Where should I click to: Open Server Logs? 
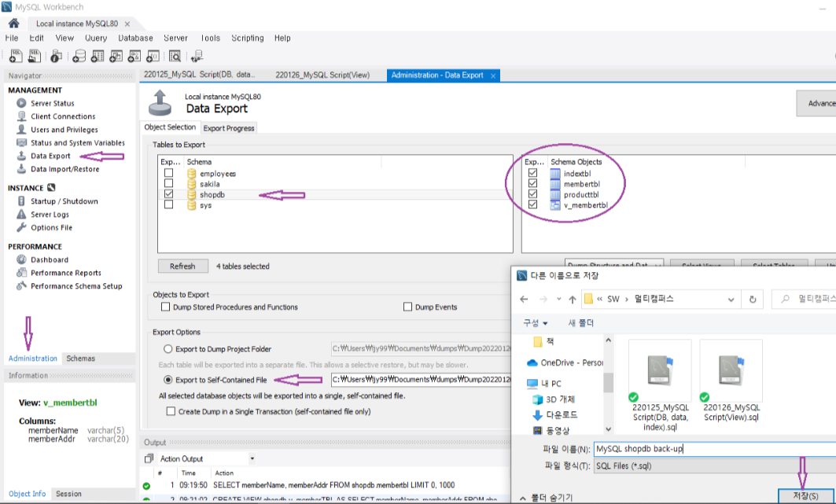pos(50,214)
